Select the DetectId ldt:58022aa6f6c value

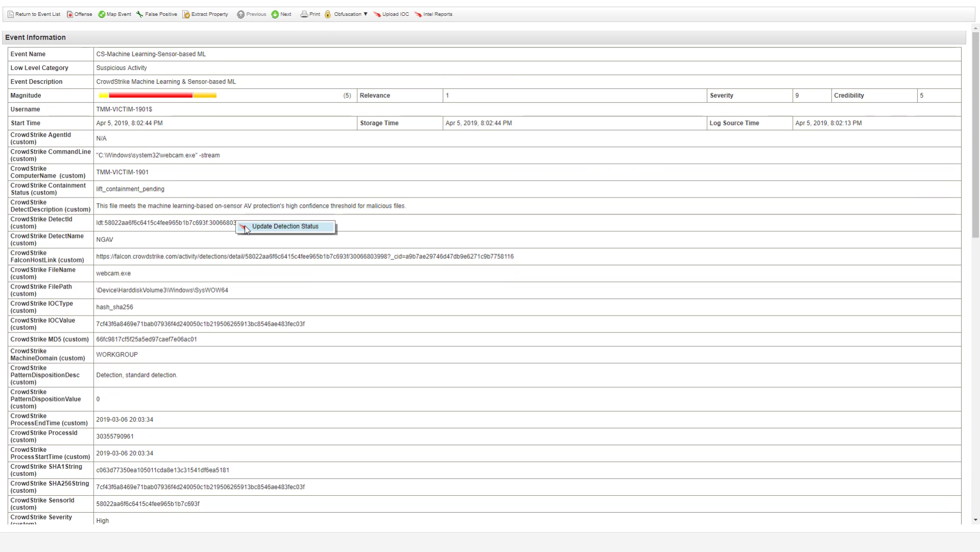click(x=166, y=223)
